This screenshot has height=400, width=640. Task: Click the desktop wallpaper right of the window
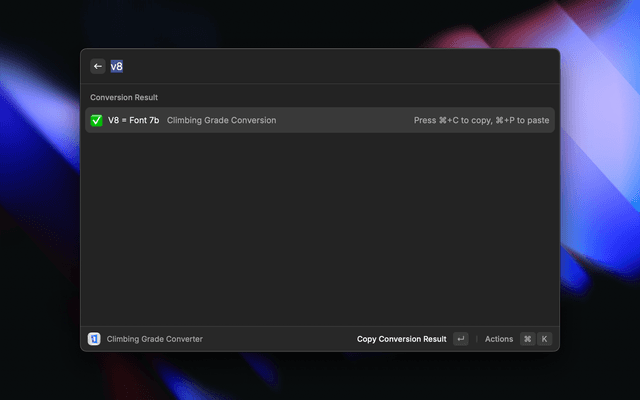point(600,200)
